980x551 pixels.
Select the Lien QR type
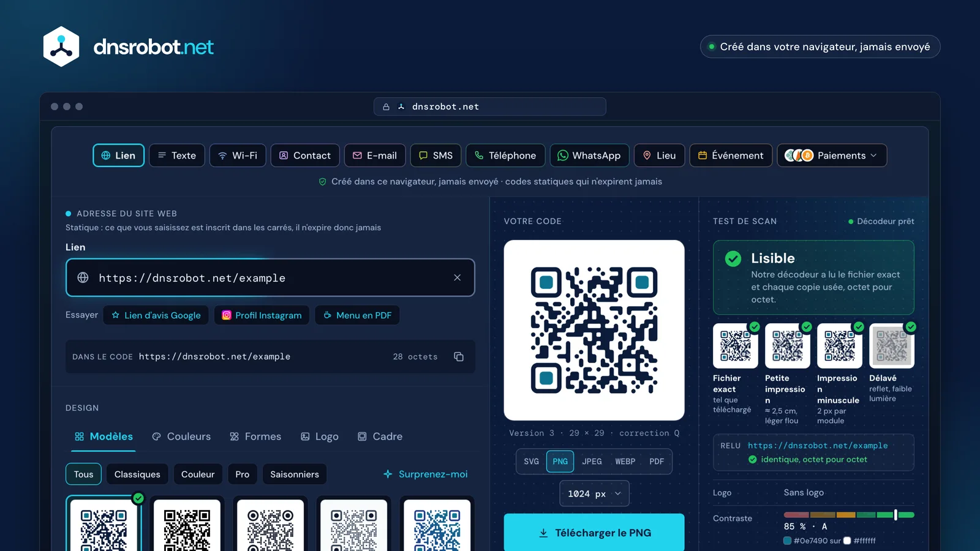118,156
